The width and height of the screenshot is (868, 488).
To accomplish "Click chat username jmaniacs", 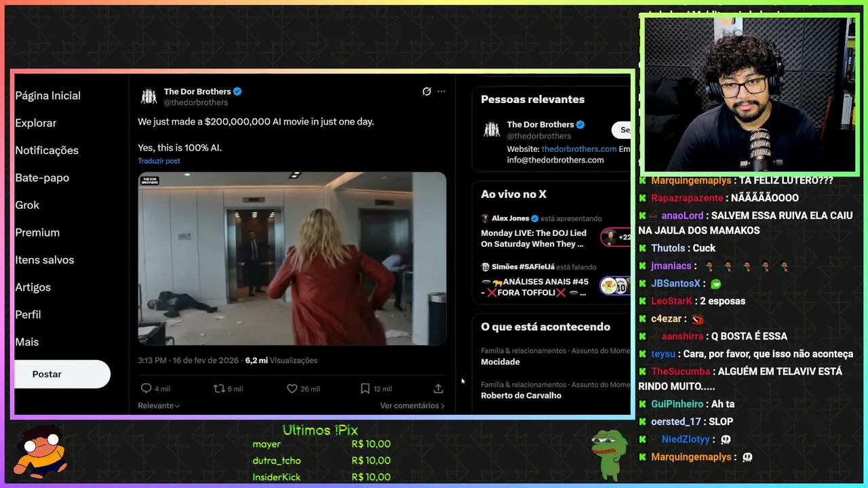I will click(x=671, y=266).
